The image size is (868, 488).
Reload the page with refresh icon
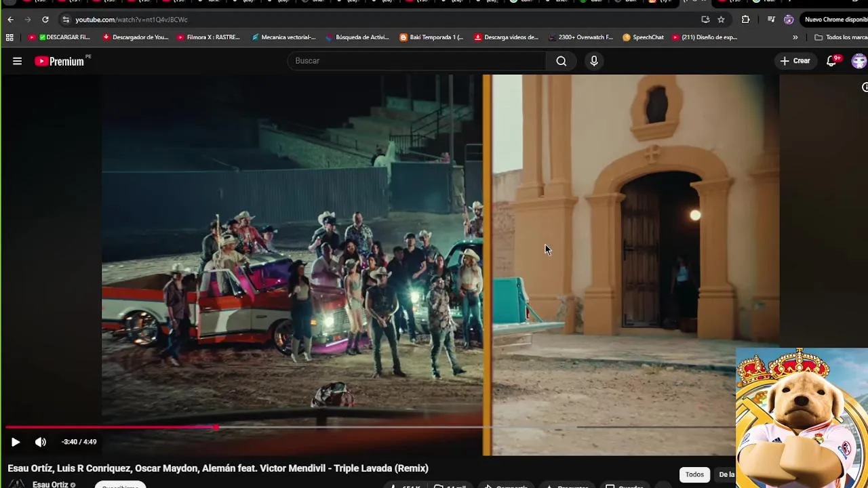45,20
